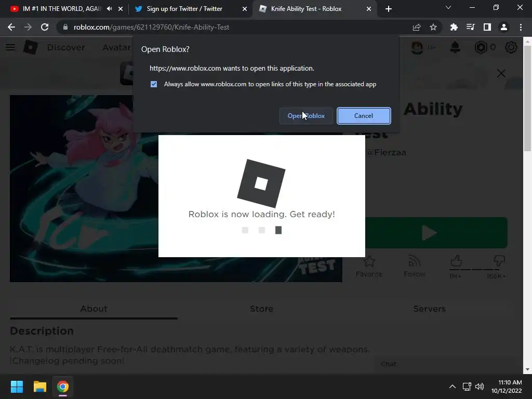
Task: Open creator @Fierzaa profile link
Action: tap(386, 152)
